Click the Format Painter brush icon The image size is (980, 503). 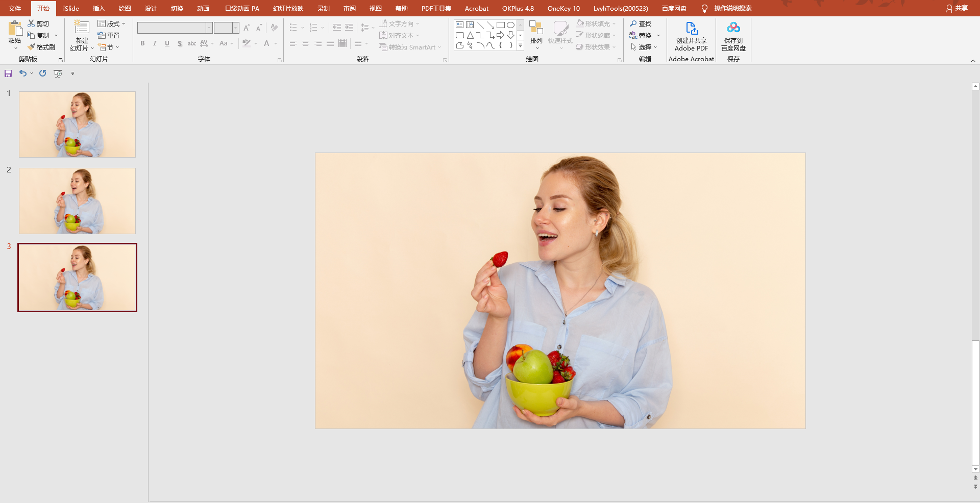tap(31, 47)
